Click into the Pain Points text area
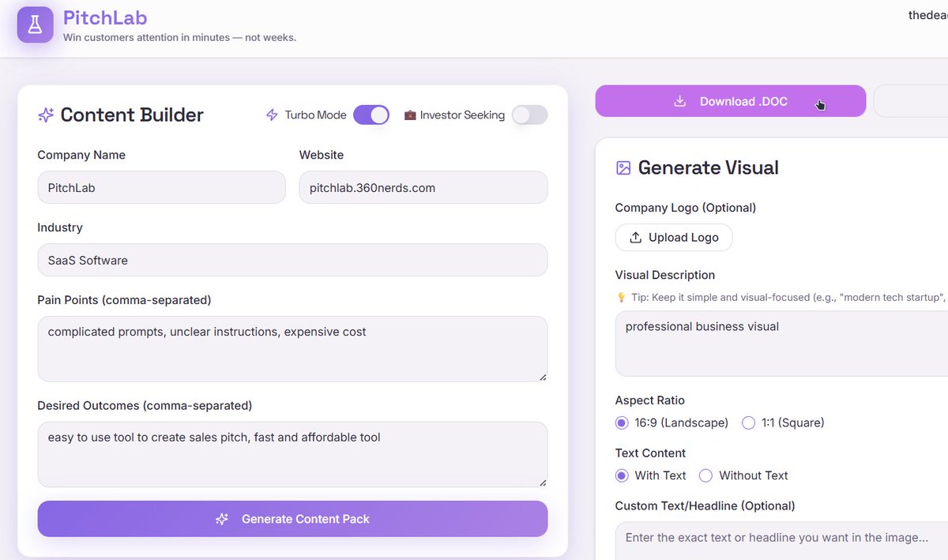The image size is (948, 560). (x=292, y=349)
